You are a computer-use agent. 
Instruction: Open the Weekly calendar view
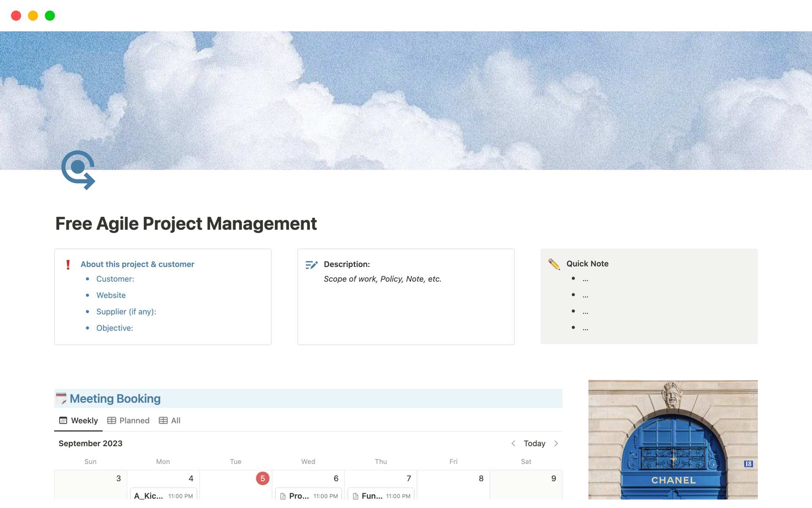(x=85, y=420)
